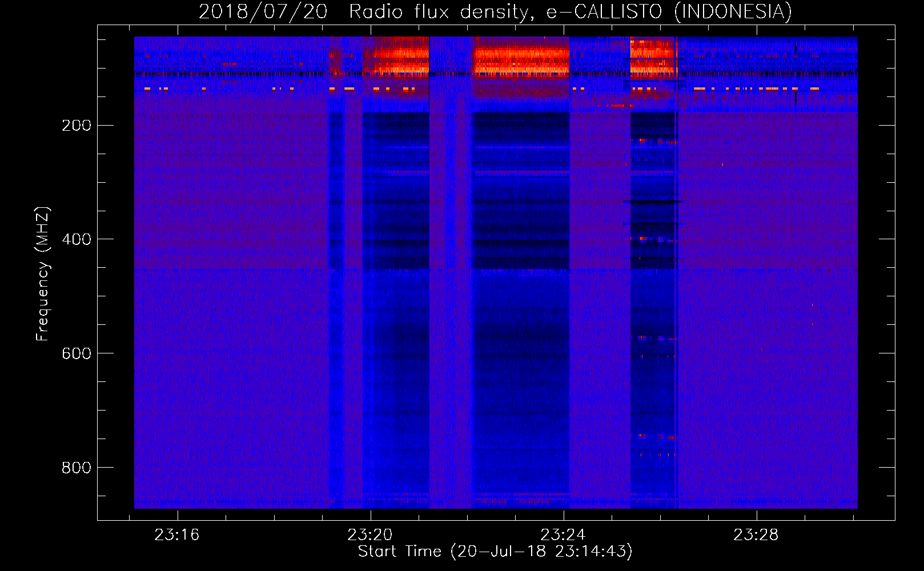Viewport: 924px width, 571px height.
Task: Click the 200 MHz frequency tick label
Action: (77, 126)
